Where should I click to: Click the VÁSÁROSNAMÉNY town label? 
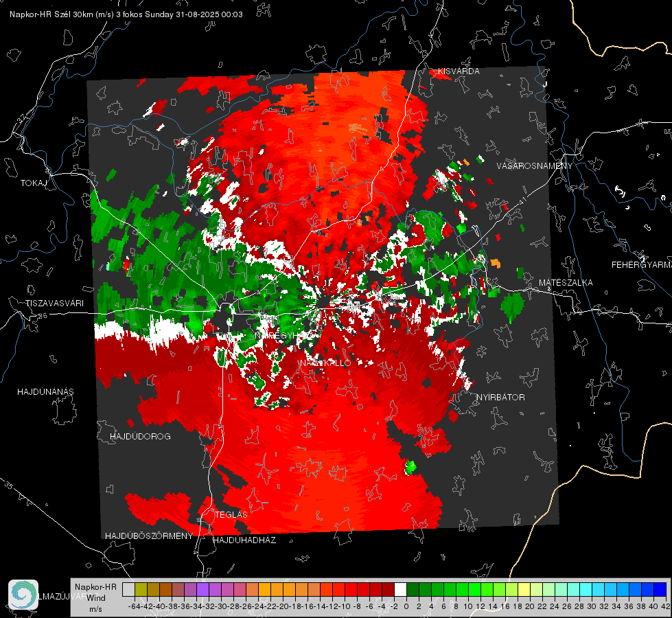(x=535, y=166)
